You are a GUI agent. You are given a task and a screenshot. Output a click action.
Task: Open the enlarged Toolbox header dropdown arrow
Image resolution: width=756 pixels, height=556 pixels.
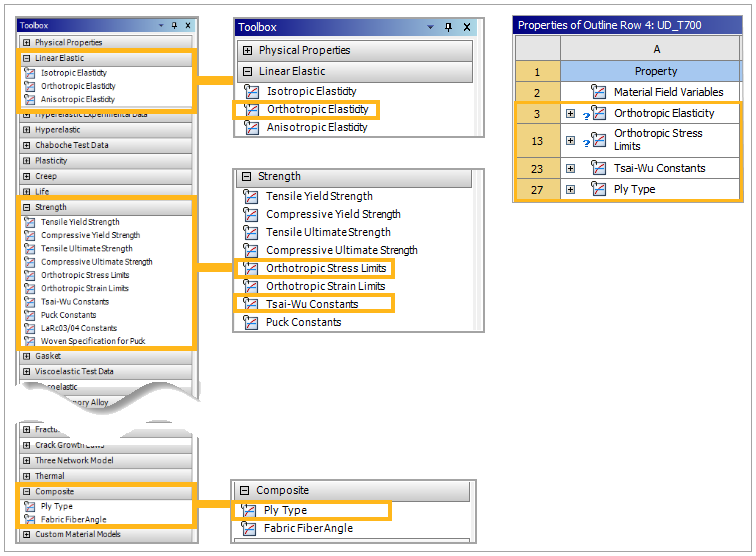click(x=433, y=27)
